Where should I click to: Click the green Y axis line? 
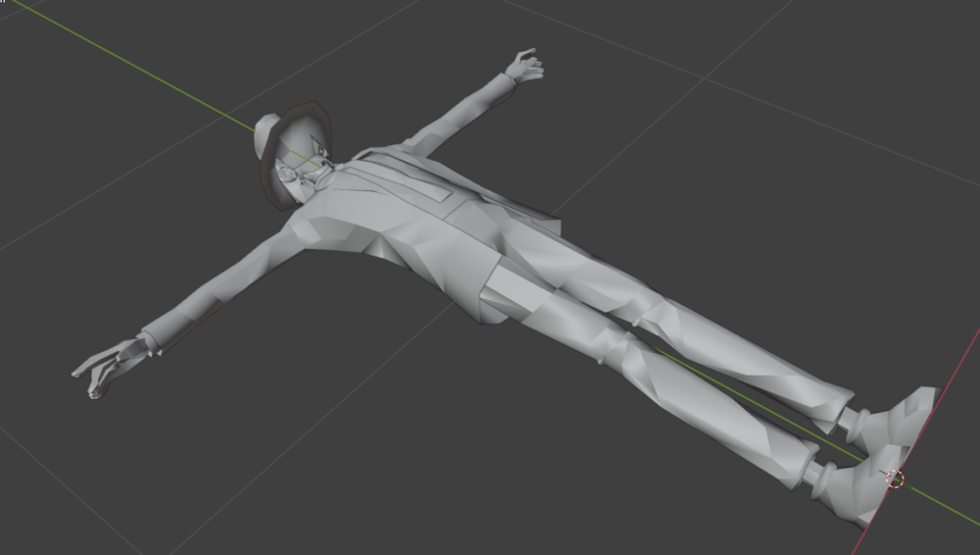tap(125, 62)
